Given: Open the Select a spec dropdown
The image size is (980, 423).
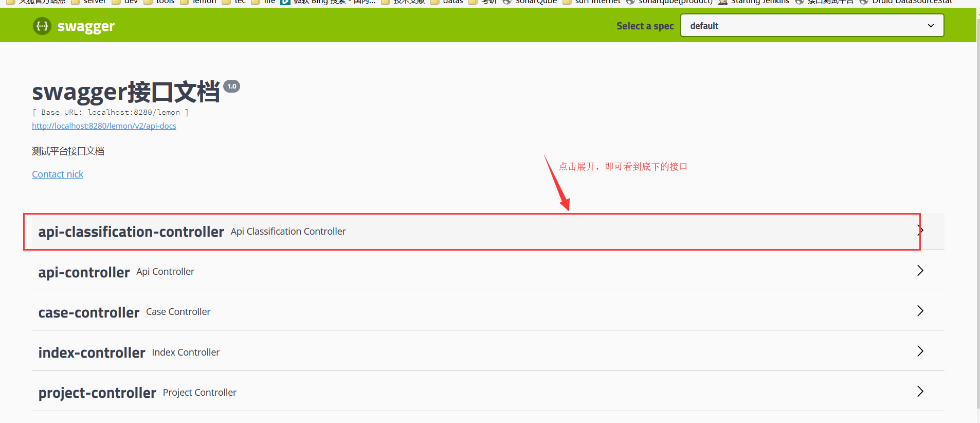Looking at the screenshot, I should click(x=812, y=25).
